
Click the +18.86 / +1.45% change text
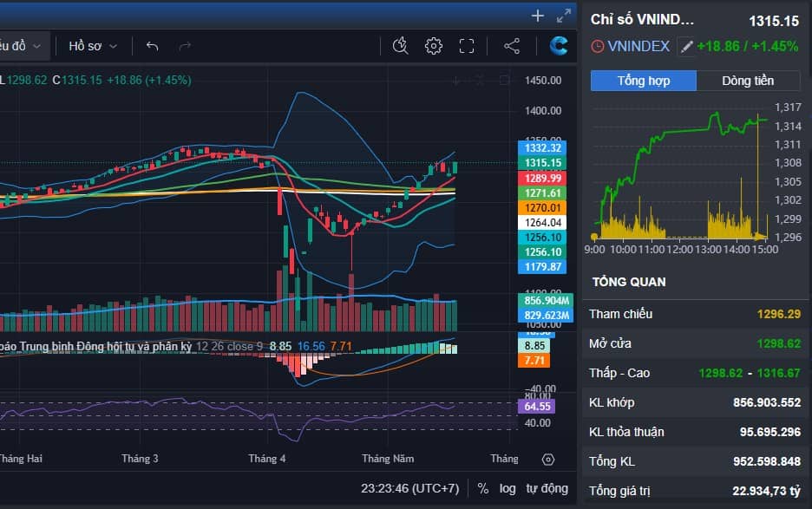[748, 47]
